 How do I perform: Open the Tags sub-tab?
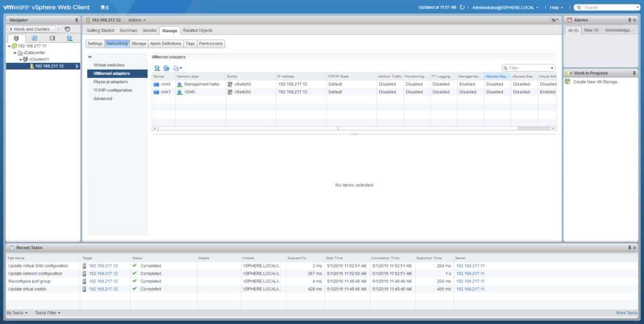(190, 43)
